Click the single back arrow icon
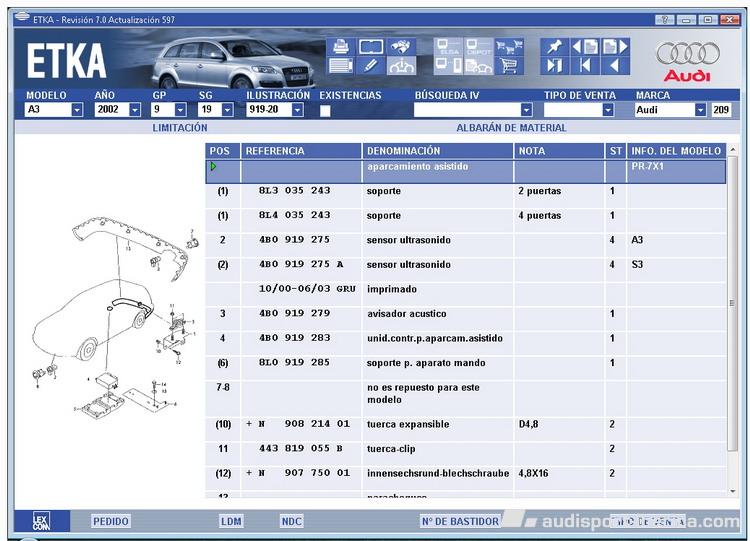Viewport: 750px width, 541px height. pos(615,66)
